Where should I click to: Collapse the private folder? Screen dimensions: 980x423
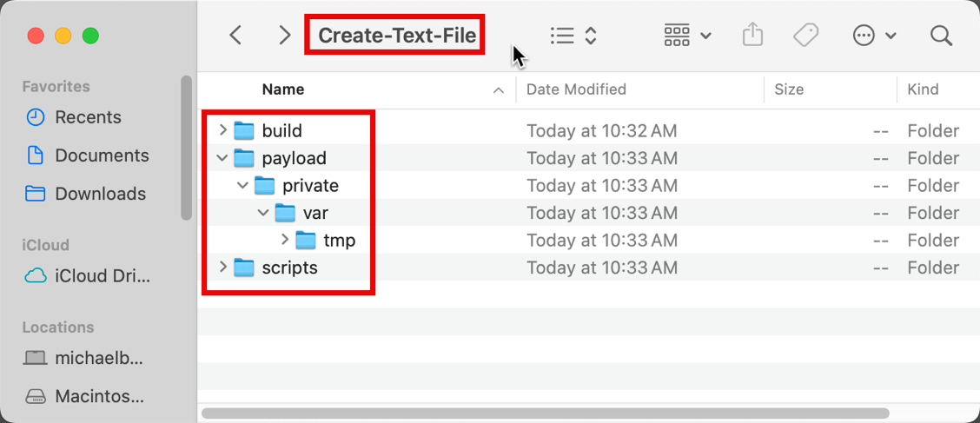pos(243,186)
